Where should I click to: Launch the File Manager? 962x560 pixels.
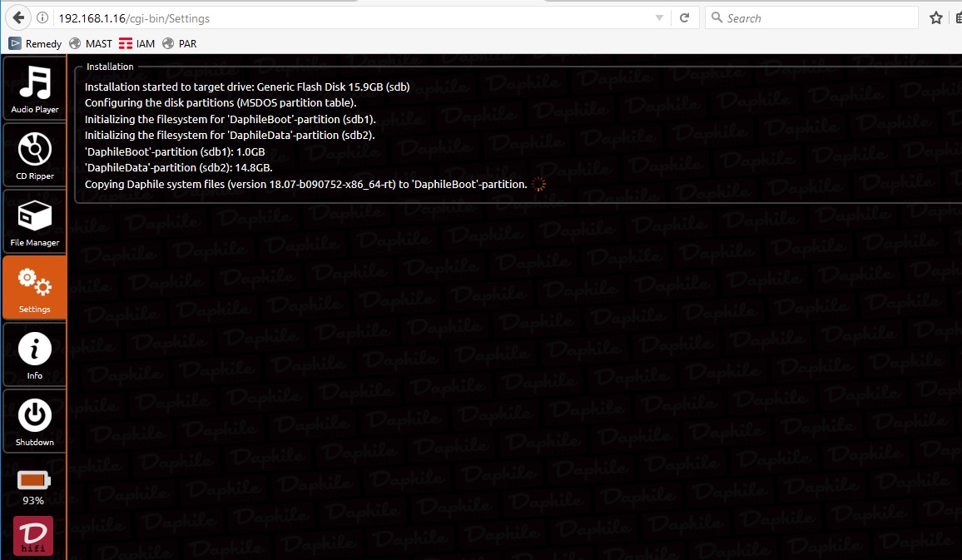pos(34,221)
